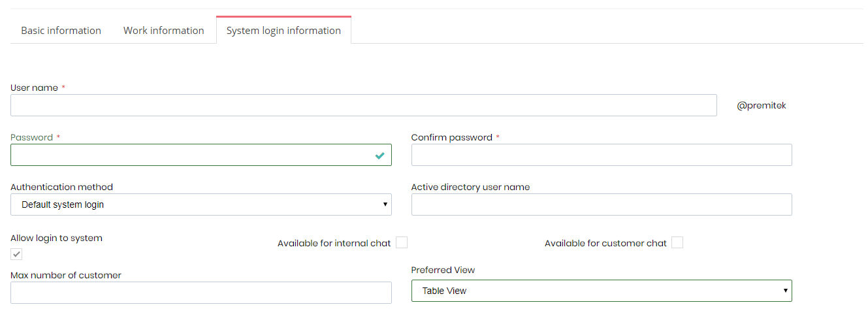868x326 pixels.
Task: Switch to the Basic information tab
Action: [61, 31]
